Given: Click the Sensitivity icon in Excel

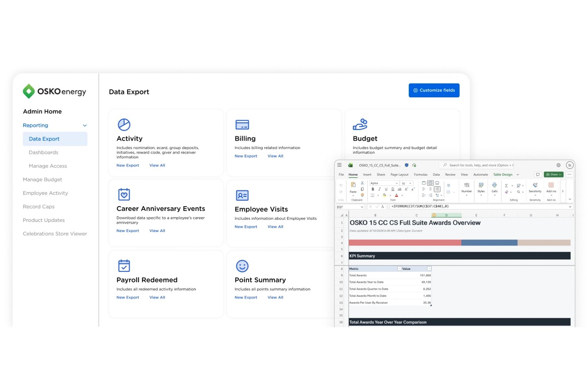Looking at the screenshot, I should coord(535,185).
